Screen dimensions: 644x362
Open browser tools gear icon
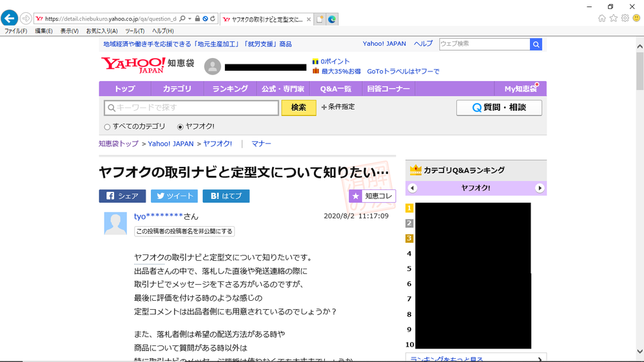pos(625,18)
